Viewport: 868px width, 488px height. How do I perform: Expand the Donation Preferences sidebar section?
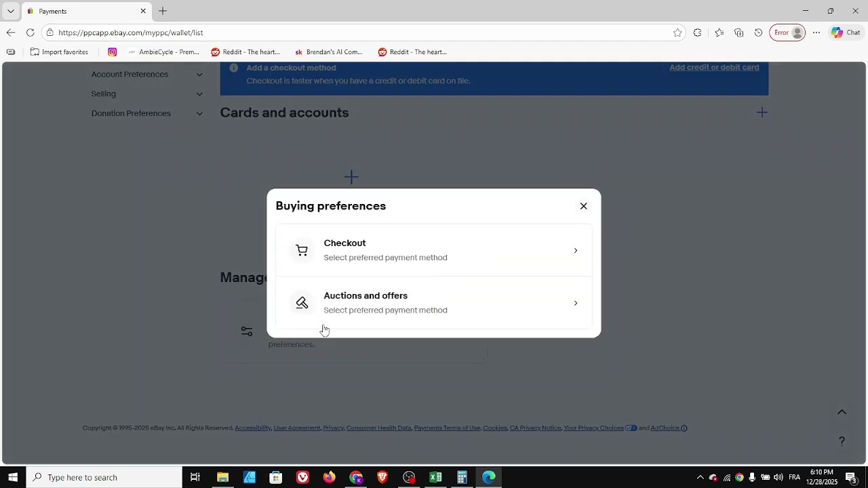[147, 113]
